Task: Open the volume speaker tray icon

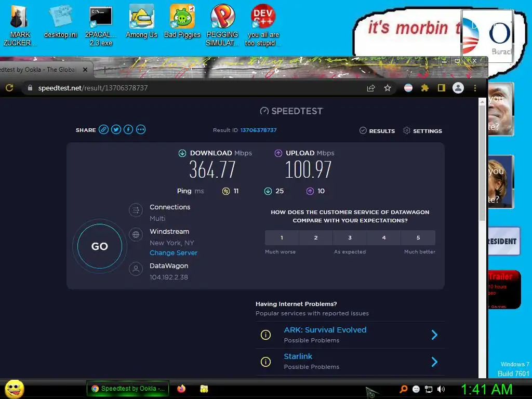Action: (441, 389)
